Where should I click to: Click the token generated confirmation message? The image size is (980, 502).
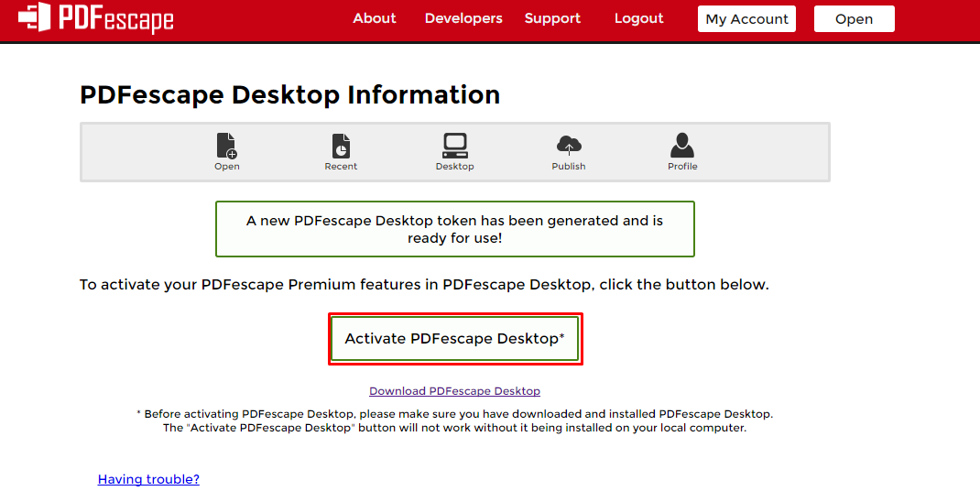pyautogui.click(x=455, y=229)
